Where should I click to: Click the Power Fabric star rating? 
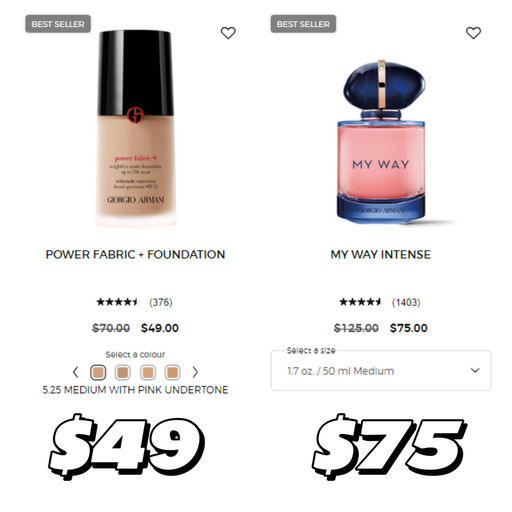(117, 302)
